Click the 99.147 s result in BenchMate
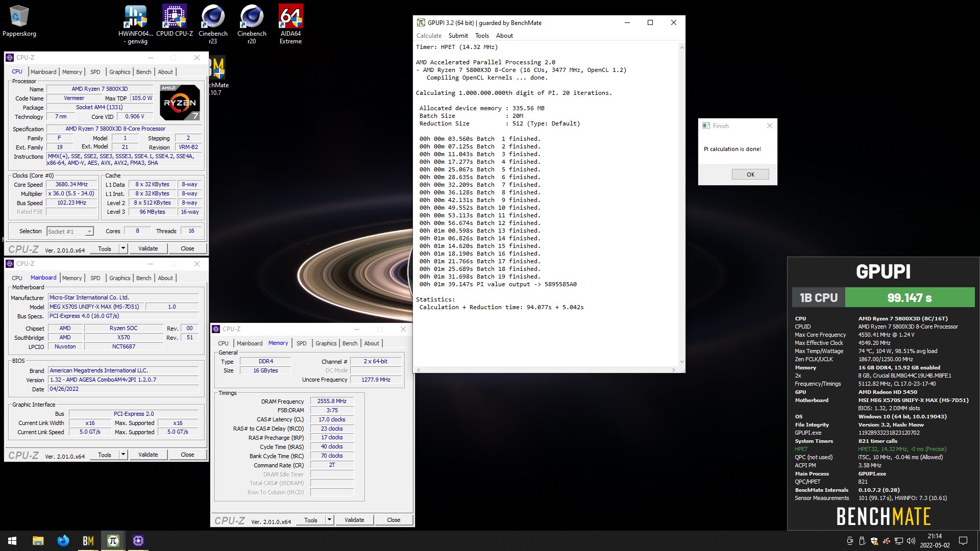This screenshot has width=980, height=551. (x=910, y=297)
